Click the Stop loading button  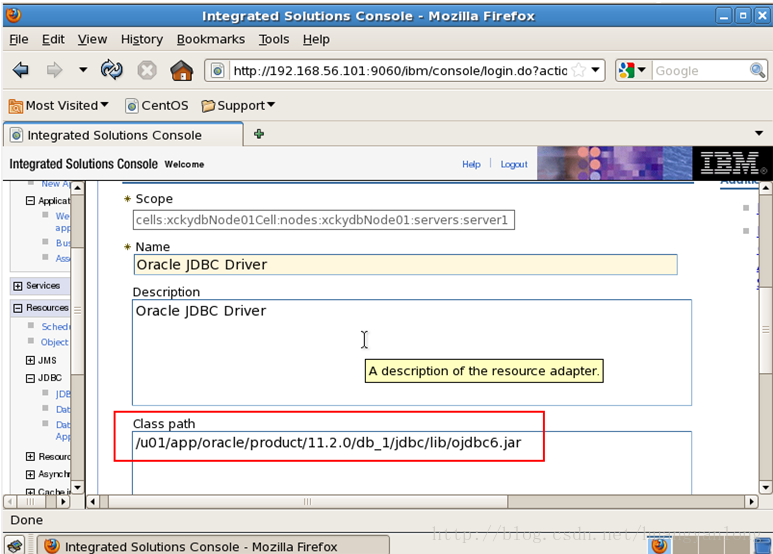(x=146, y=70)
